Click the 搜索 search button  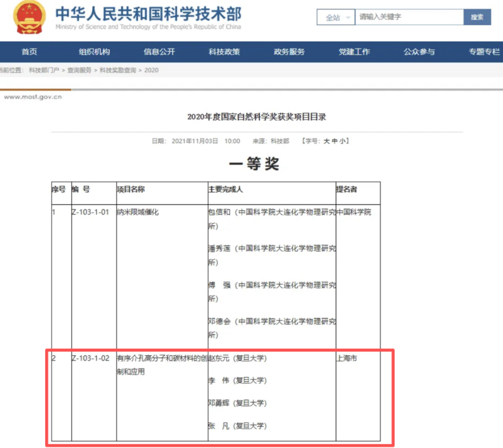point(477,17)
